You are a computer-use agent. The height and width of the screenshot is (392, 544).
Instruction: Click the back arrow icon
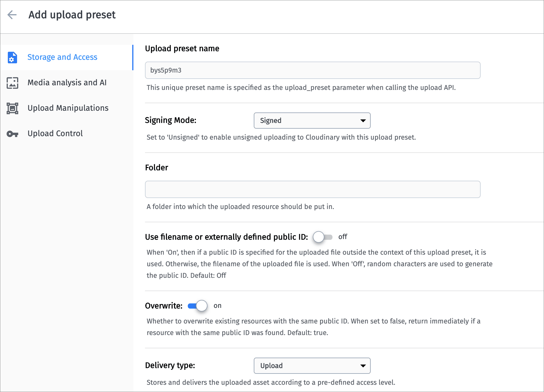[x=12, y=15]
